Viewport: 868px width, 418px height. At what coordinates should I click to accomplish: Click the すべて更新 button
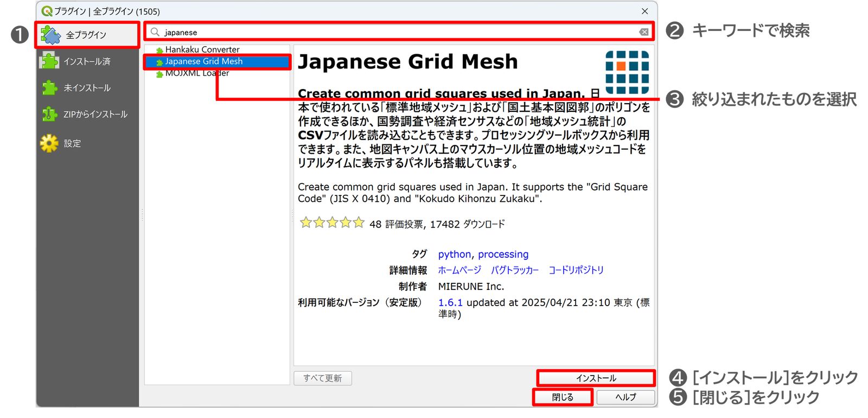click(323, 378)
